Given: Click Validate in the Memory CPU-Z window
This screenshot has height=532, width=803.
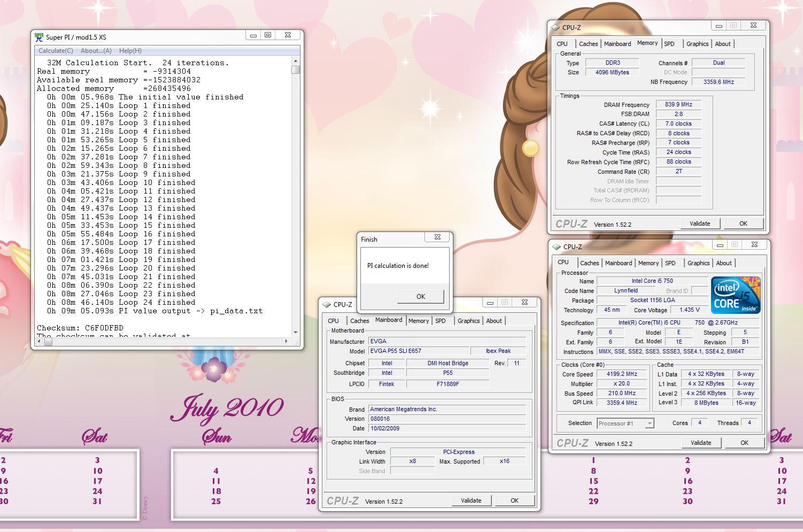Looking at the screenshot, I should tap(700, 223).
